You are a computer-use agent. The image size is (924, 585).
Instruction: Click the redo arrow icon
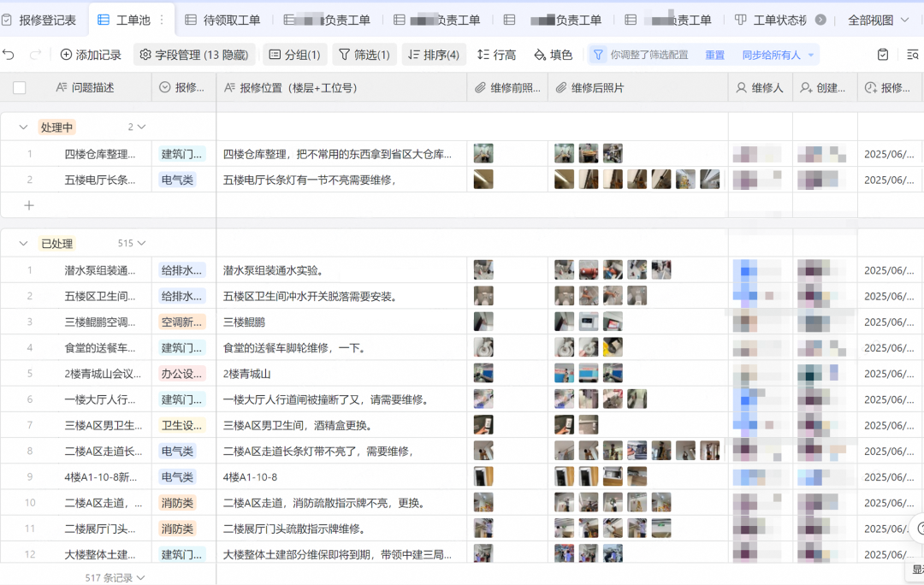(36, 55)
